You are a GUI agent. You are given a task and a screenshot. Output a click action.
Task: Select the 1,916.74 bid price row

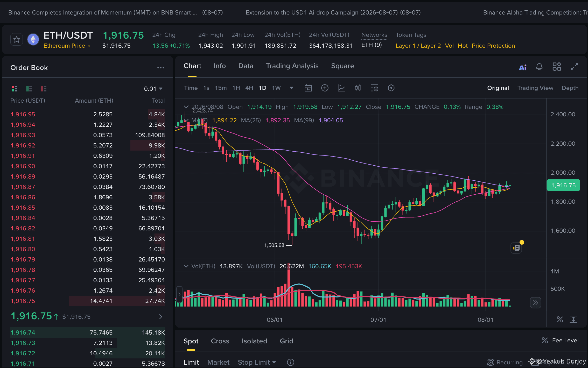[88, 332]
